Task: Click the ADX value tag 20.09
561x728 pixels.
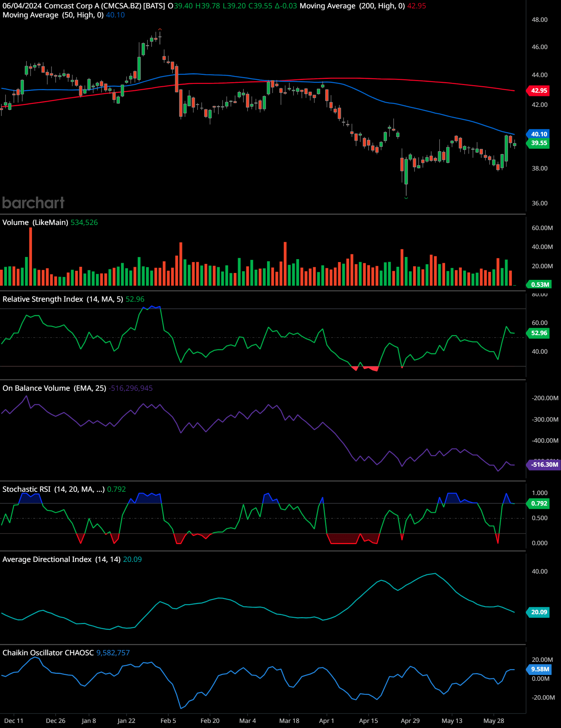Action: [x=538, y=612]
